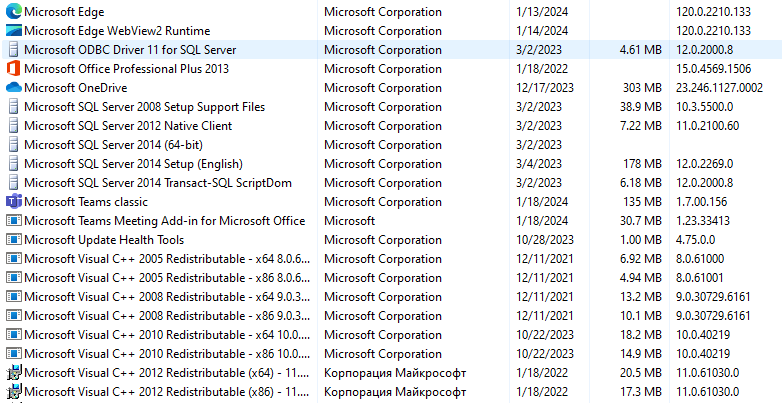Click the Transact-SQL ScriptDom icon
Viewport: 782px width, 403px height.
click(13, 182)
